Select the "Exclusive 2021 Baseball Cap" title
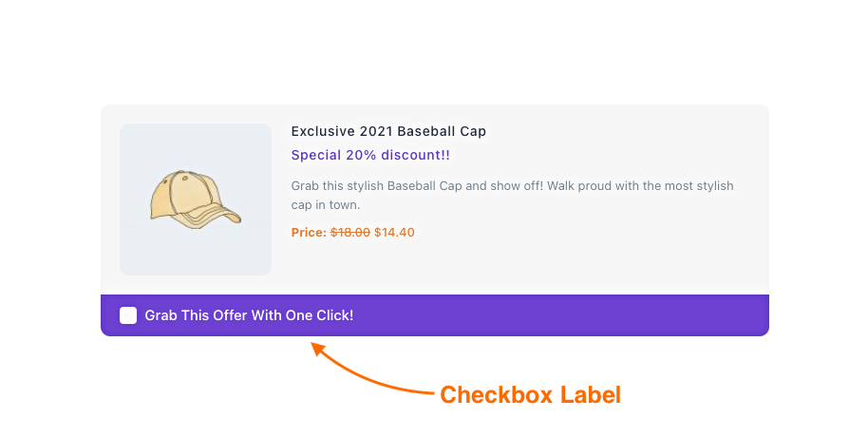 pos(388,131)
